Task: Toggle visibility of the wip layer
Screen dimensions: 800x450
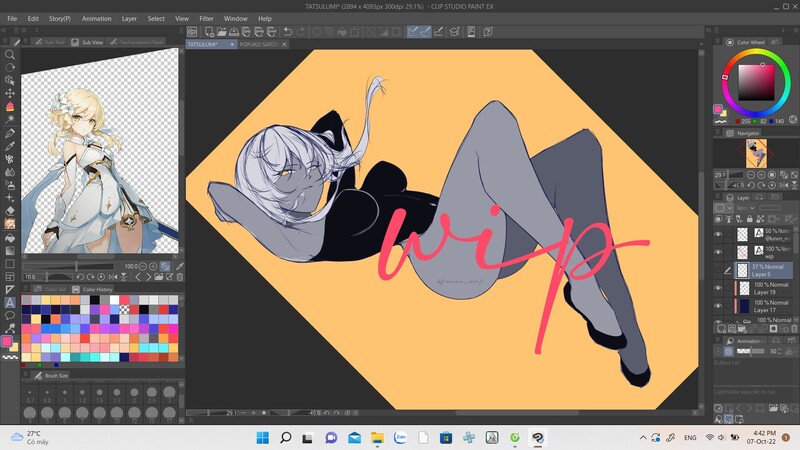Action: [718, 252]
